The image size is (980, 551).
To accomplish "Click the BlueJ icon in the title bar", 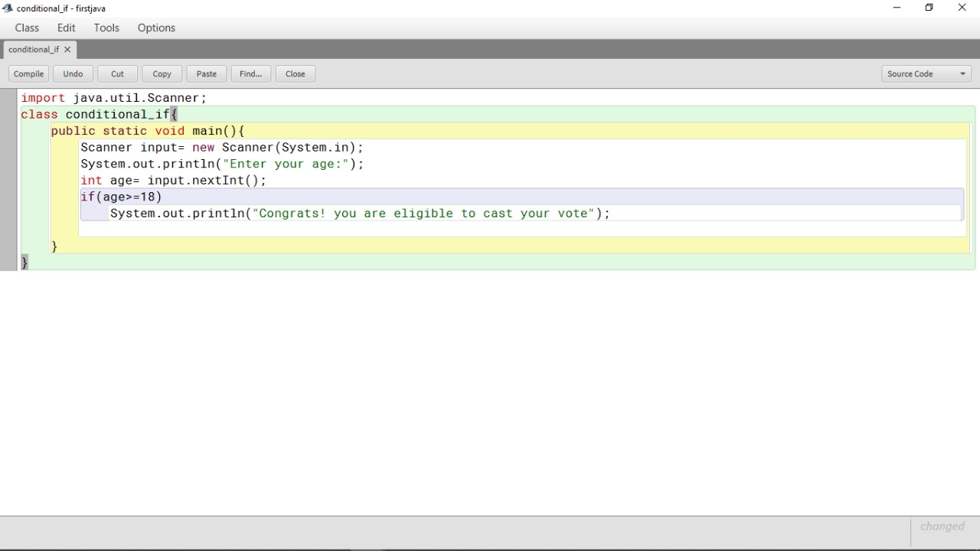I will tap(8, 8).
